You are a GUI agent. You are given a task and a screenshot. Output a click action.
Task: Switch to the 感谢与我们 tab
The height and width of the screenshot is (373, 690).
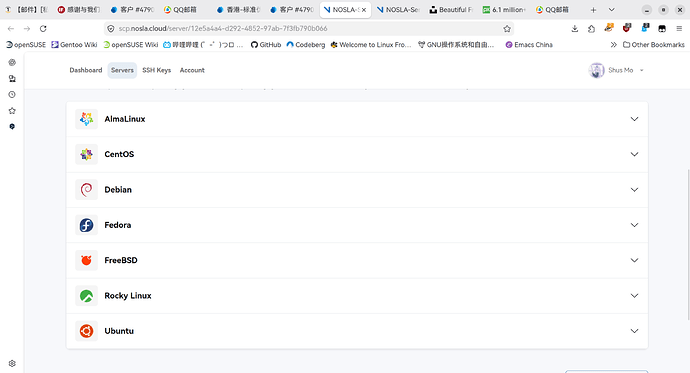(80, 10)
